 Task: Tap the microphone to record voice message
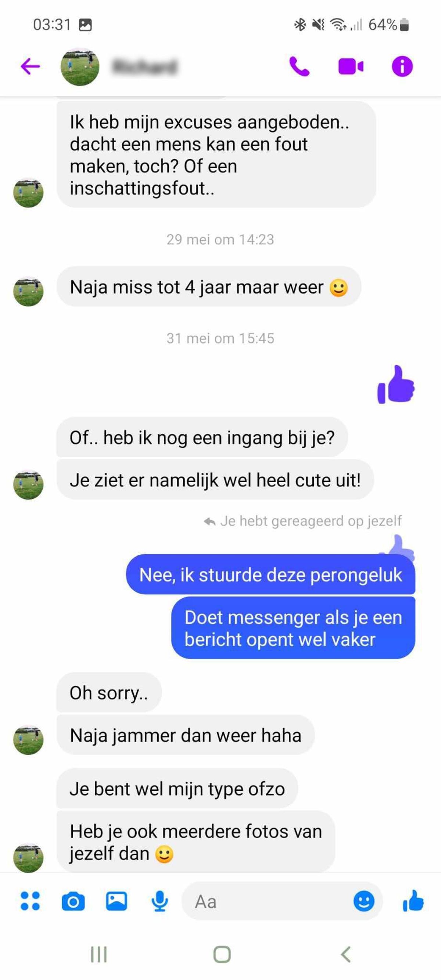coord(160,901)
